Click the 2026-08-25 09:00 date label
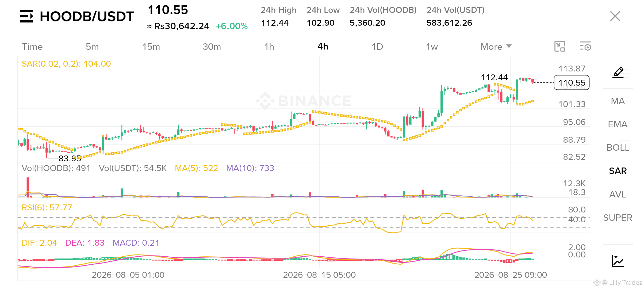This screenshot has height=289, width=644. click(x=511, y=275)
